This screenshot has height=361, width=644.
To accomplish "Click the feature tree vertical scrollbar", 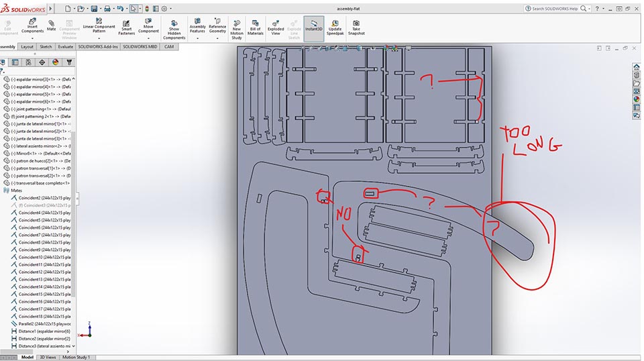I will click(x=74, y=213).
